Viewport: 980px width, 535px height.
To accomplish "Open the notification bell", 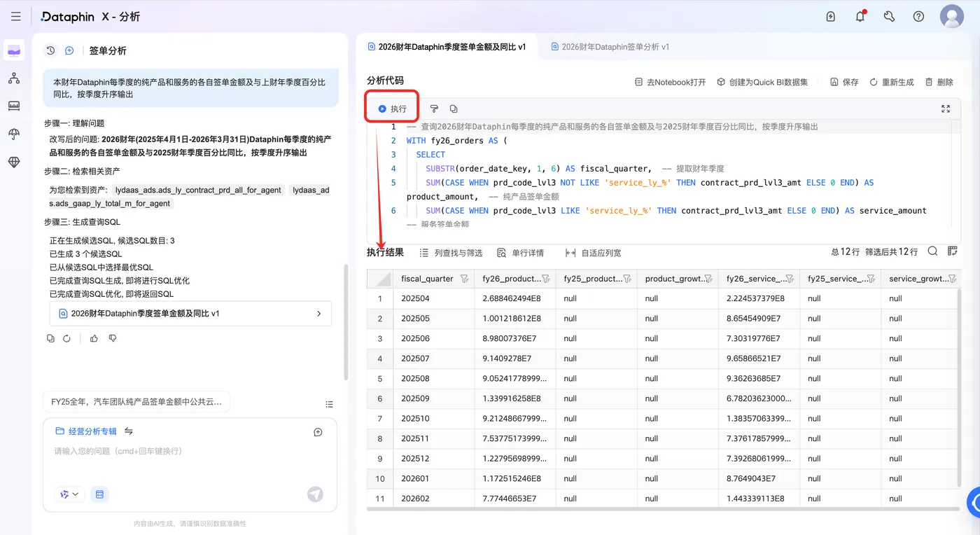I will click(860, 17).
